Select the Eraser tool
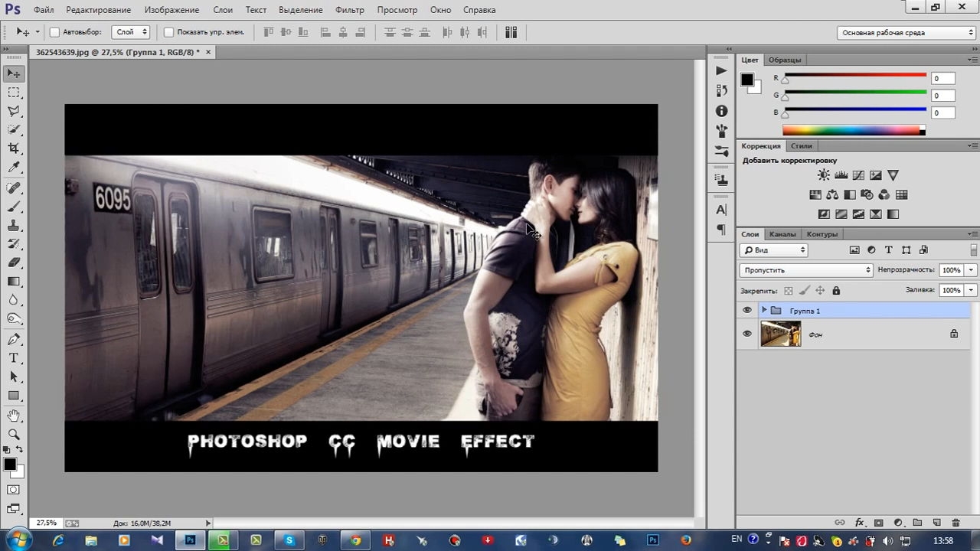 (x=14, y=262)
